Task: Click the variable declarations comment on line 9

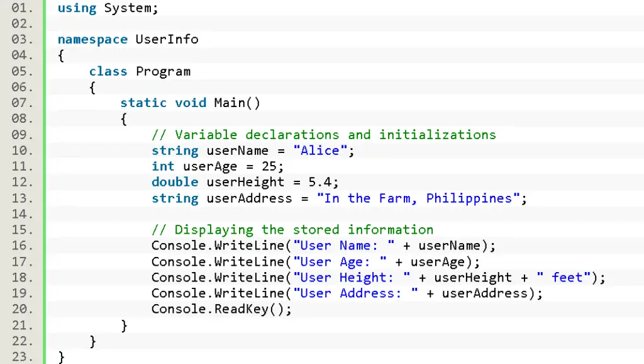Action: [323, 134]
